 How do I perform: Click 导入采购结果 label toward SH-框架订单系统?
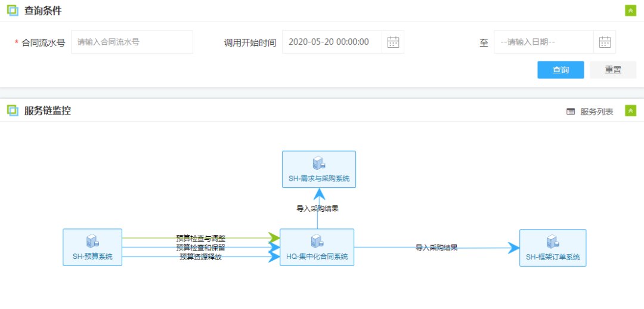click(436, 248)
